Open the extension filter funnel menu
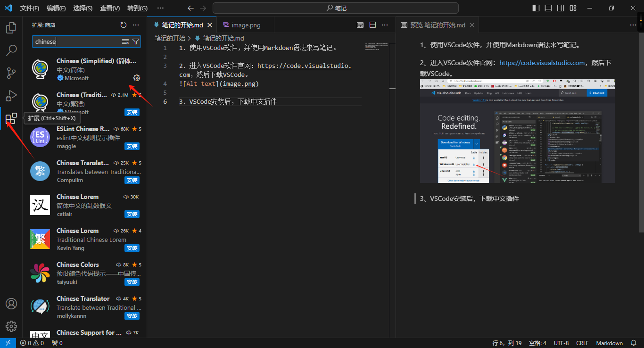644x348 pixels. [x=136, y=41]
